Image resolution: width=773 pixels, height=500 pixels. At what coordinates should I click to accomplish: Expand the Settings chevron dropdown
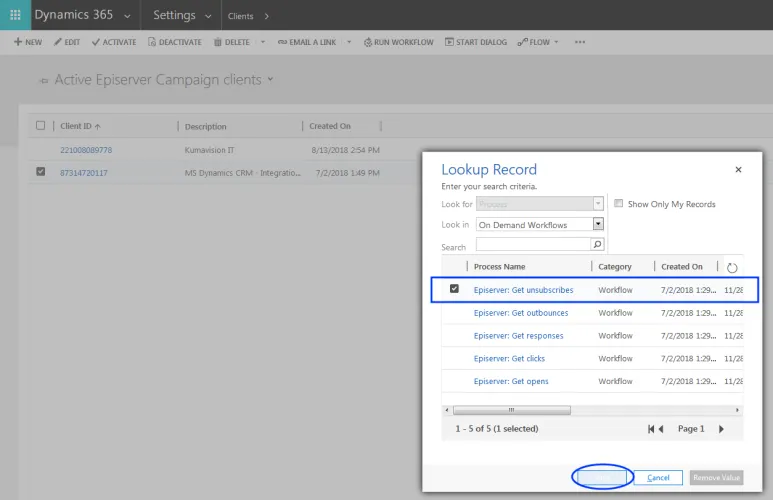(208, 16)
